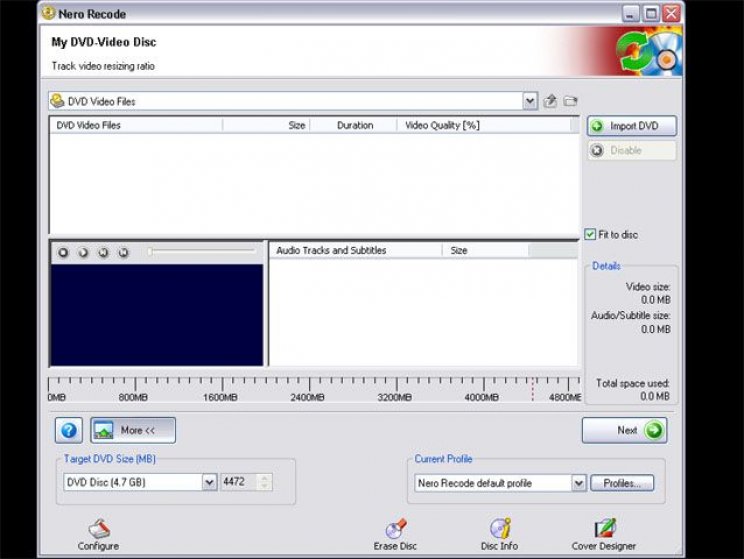Click Size header in audio tracks list
744x559 pixels.
[485, 251]
